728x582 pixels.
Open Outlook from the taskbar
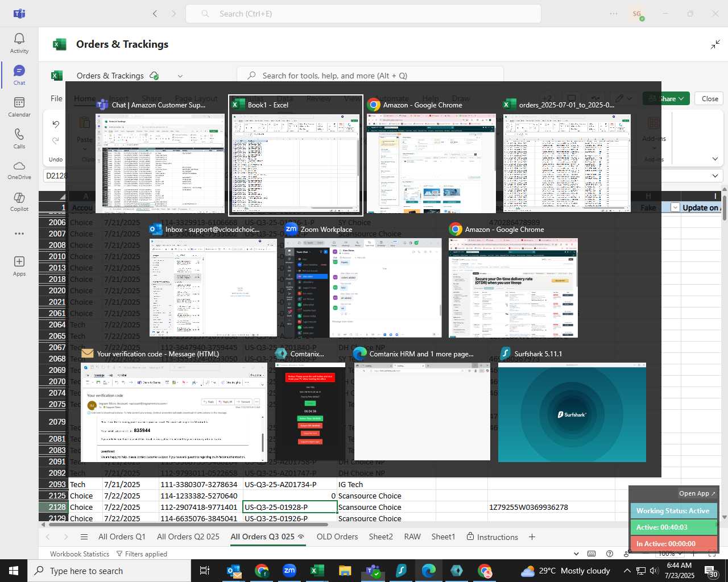coord(234,571)
